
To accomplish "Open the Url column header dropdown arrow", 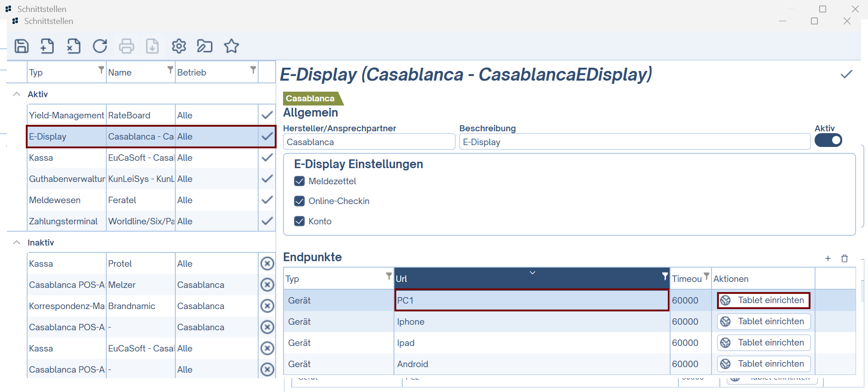I will pos(532,273).
